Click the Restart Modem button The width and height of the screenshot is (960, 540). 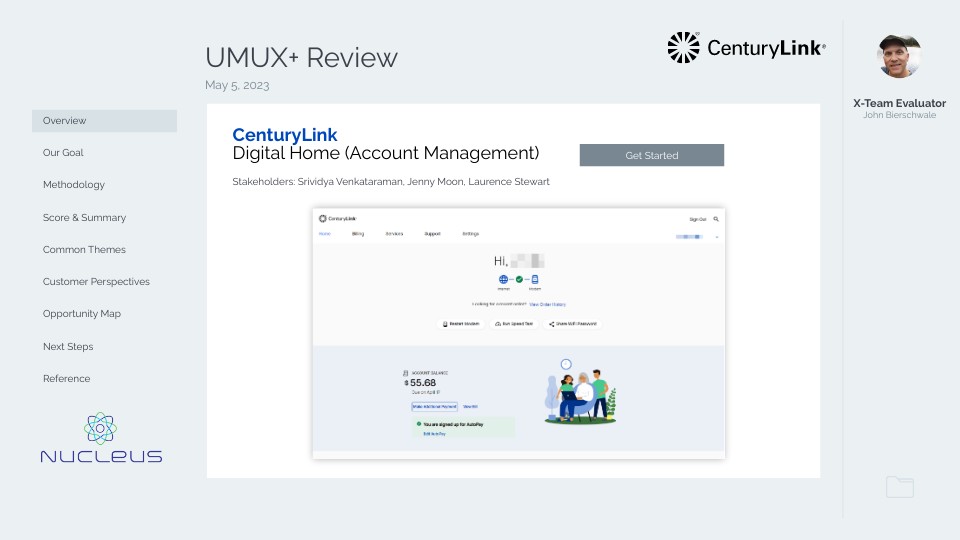461,324
